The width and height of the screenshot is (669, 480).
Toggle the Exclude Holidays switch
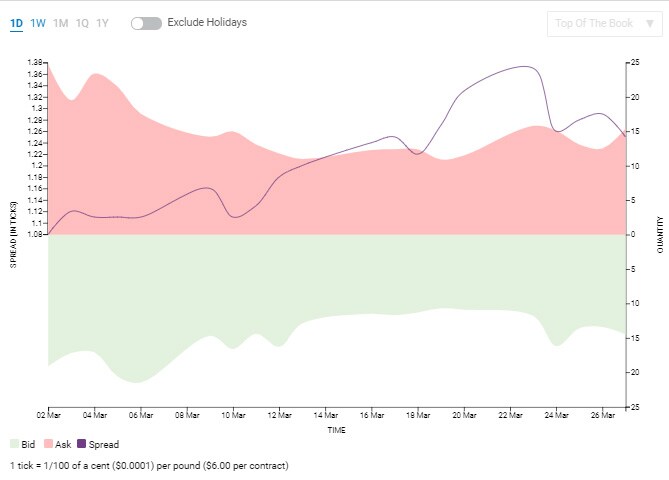(146, 23)
